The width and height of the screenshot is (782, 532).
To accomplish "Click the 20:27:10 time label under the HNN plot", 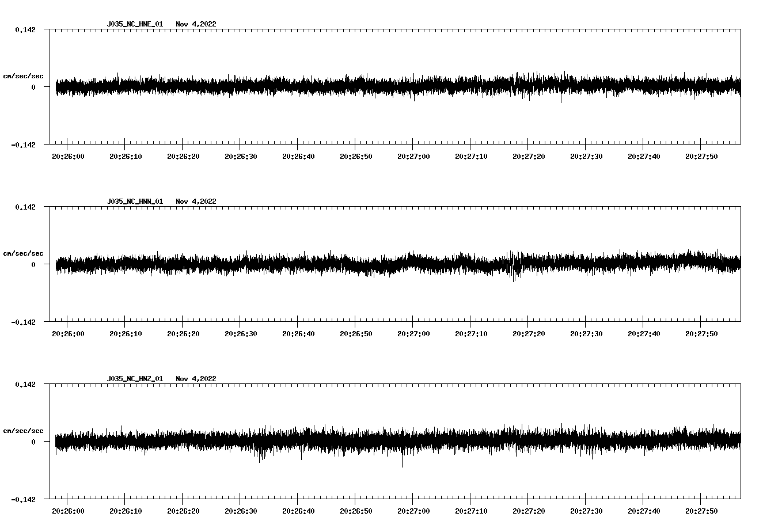I will [x=471, y=334].
